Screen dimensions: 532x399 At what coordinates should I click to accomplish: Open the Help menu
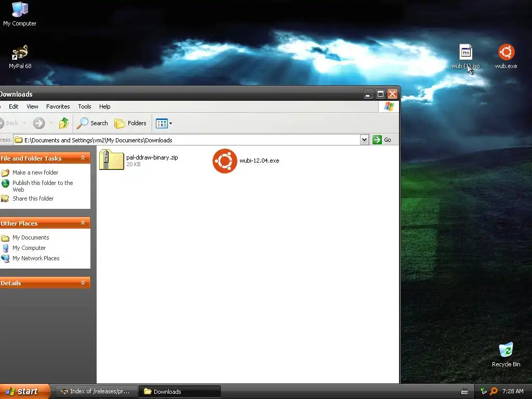(x=105, y=107)
